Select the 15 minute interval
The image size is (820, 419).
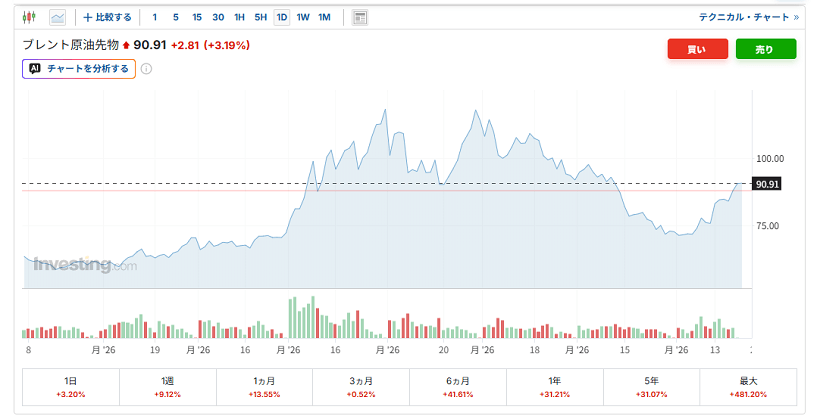[x=197, y=17]
